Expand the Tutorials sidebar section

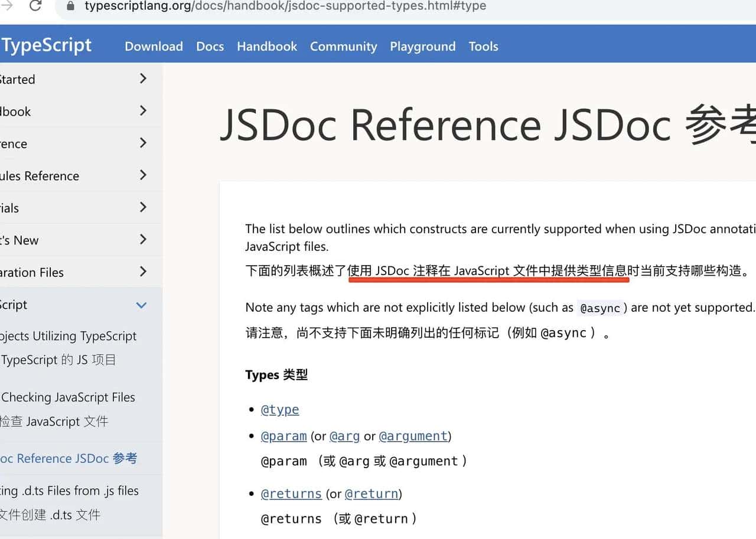point(142,207)
